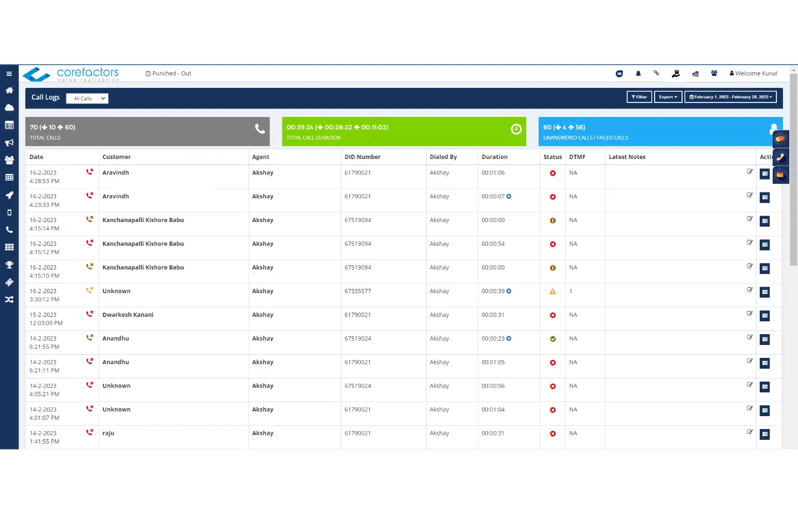Edit latest notes for the 4:28:53 PM call
The image size is (798, 532).
coord(749,171)
